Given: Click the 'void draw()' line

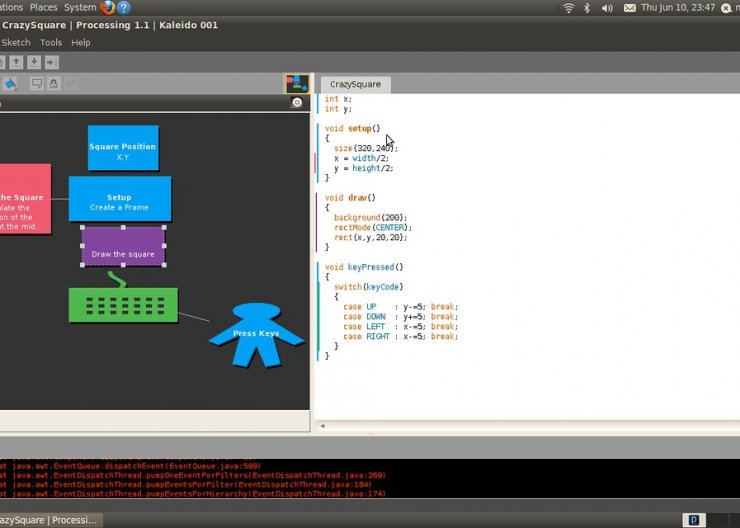Looking at the screenshot, I should click(350, 198).
